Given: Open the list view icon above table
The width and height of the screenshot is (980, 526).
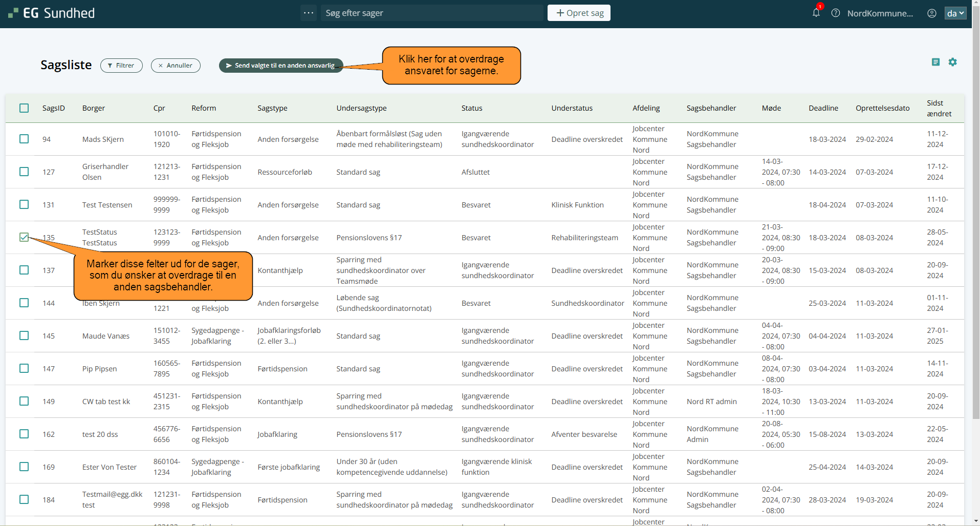Looking at the screenshot, I should tap(935, 62).
